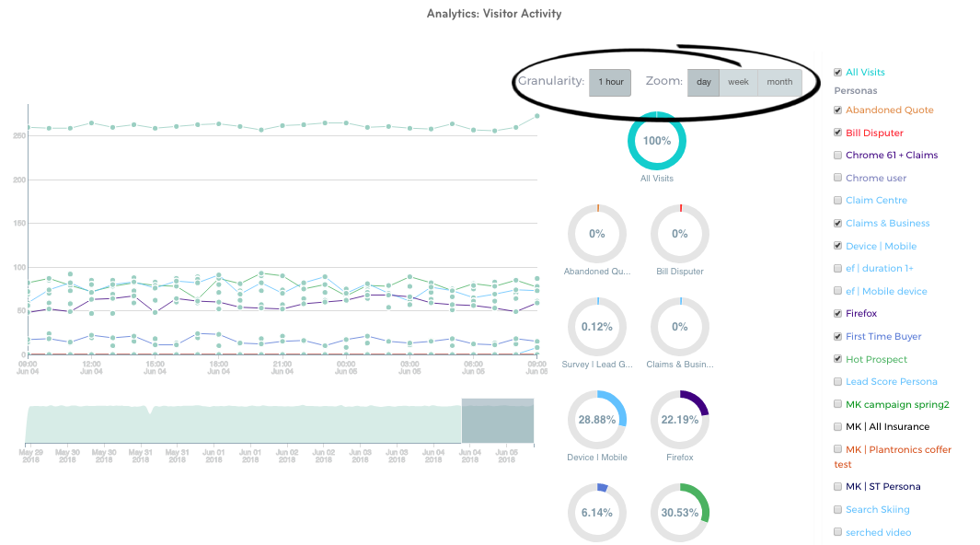Disable the Hot Prospect persona checkbox
The width and height of the screenshot is (980, 545).
pyautogui.click(x=837, y=359)
